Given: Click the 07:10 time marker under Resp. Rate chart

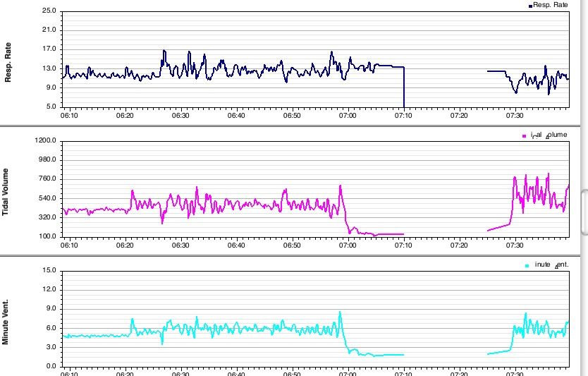Looking at the screenshot, I should coord(403,115).
